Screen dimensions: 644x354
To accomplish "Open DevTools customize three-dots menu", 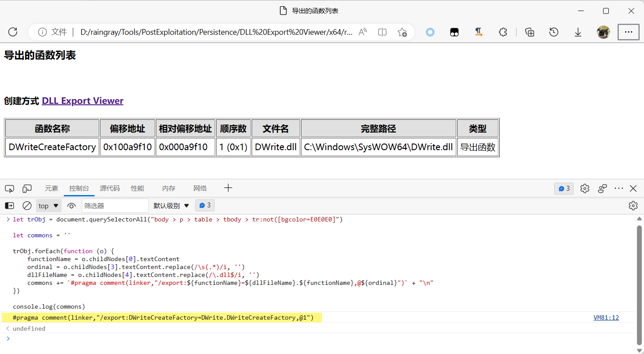I will click(x=619, y=188).
